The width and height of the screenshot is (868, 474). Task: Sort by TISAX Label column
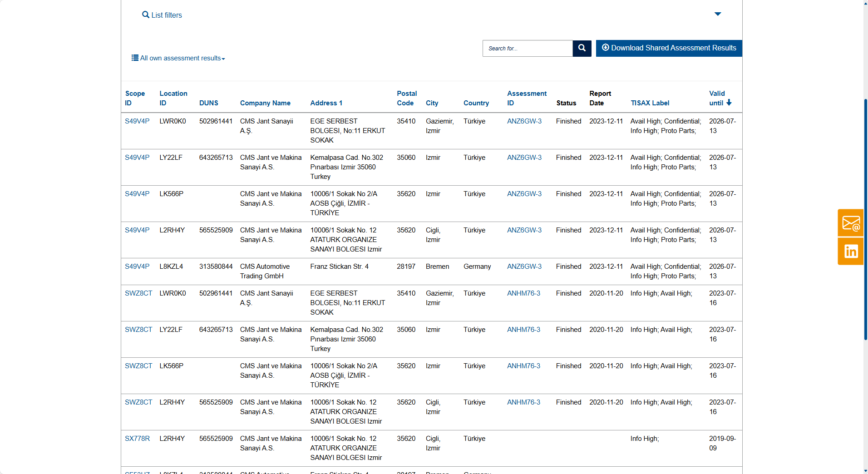tap(650, 103)
